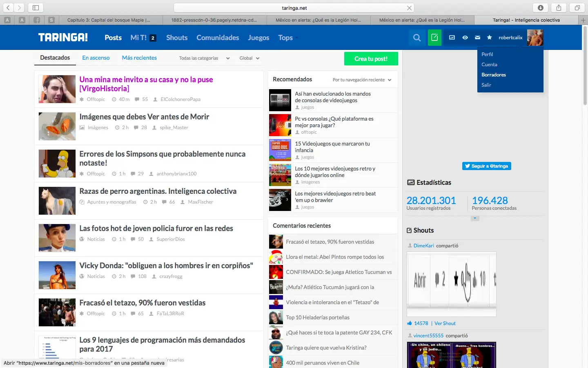
Task: Click the Taringa logo
Action: [63, 38]
